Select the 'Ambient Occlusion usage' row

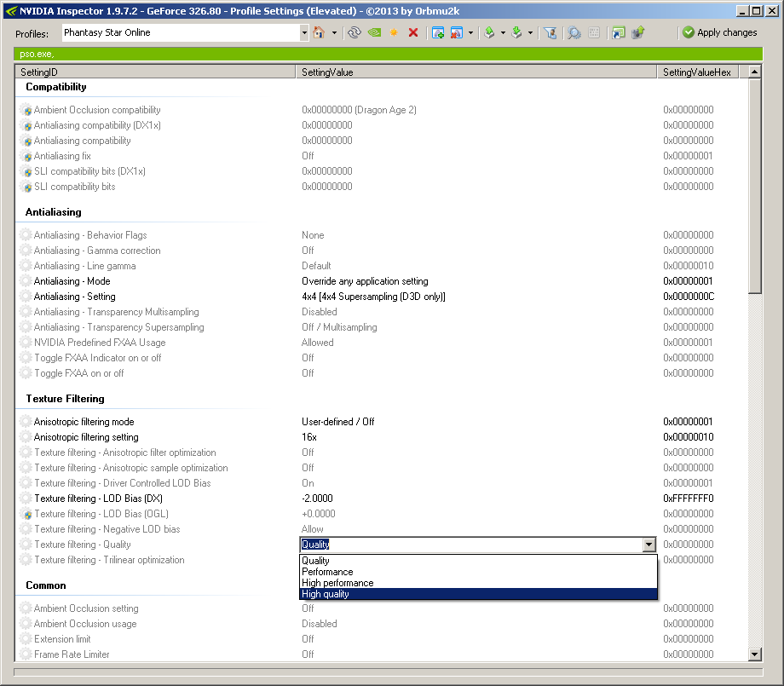point(382,624)
